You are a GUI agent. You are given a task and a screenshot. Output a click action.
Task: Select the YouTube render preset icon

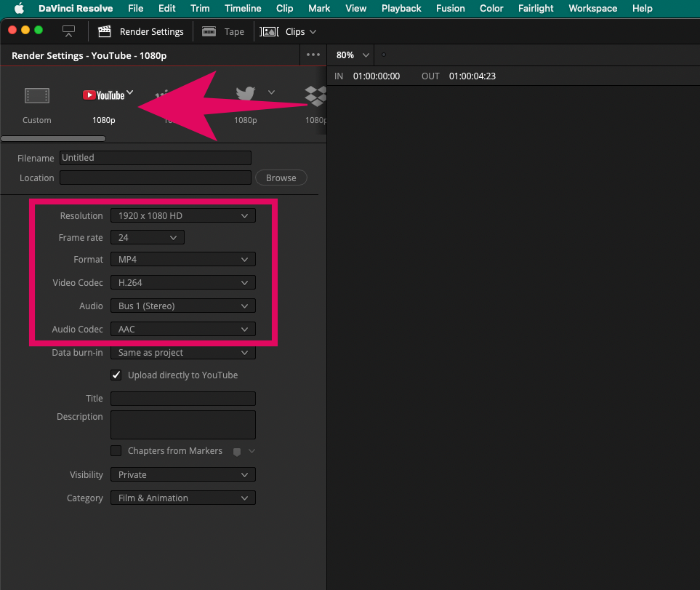pos(103,95)
